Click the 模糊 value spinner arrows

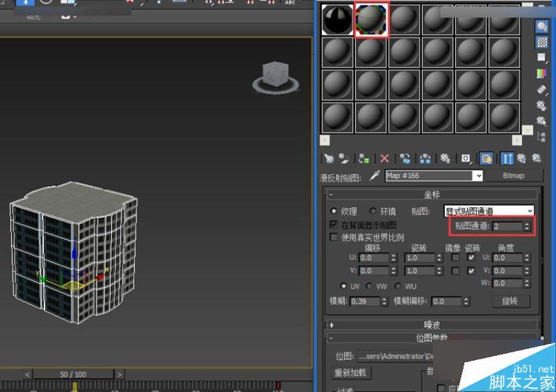[x=384, y=301]
